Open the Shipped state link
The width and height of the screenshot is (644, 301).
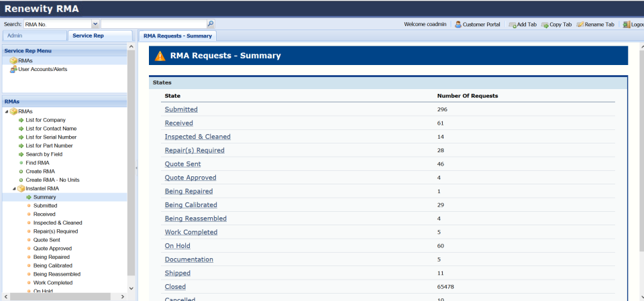(177, 273)
